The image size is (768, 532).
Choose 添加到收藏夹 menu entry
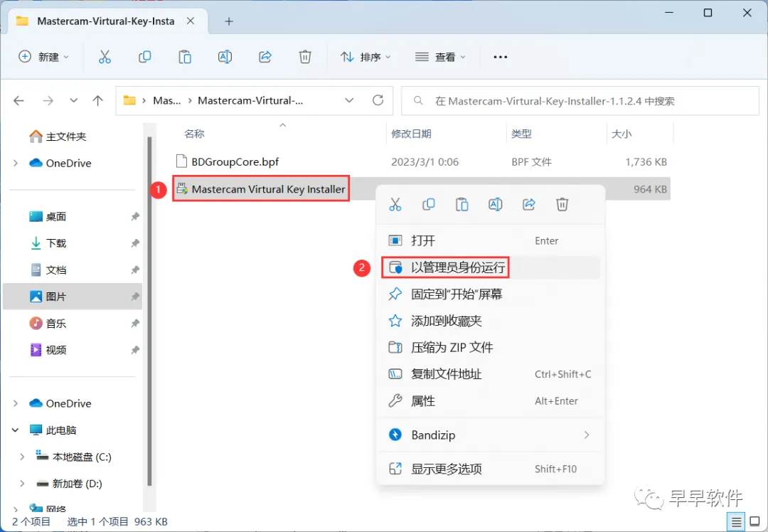[x=490, y=321]
